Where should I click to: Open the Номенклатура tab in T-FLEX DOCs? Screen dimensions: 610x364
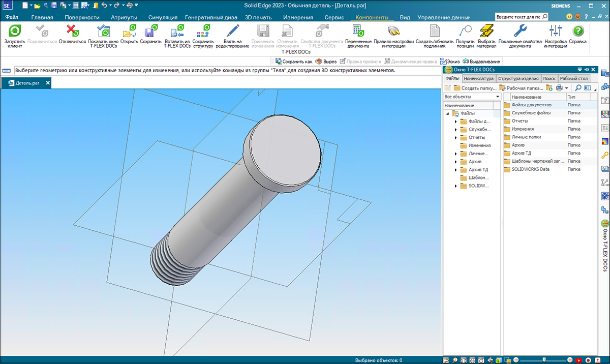point(478,79)
